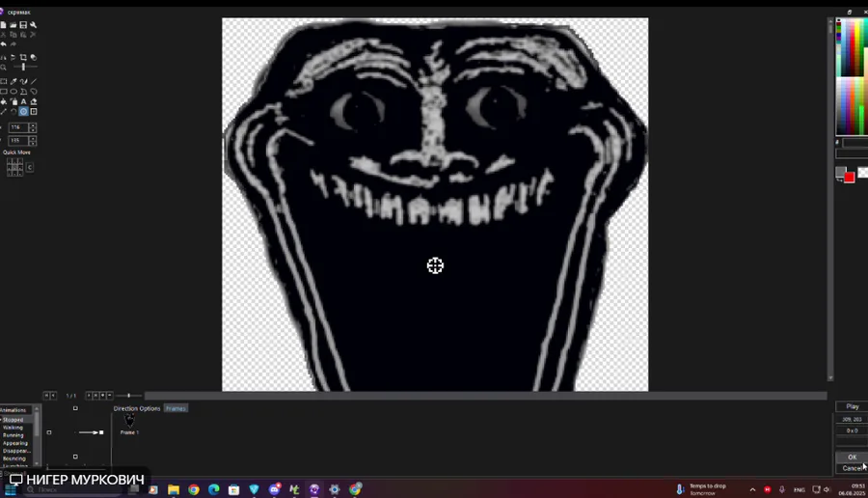This screenshot has width=868, height=498.
Task: Decrease the hot spot Y value
Action: click(x=33, y=143)
